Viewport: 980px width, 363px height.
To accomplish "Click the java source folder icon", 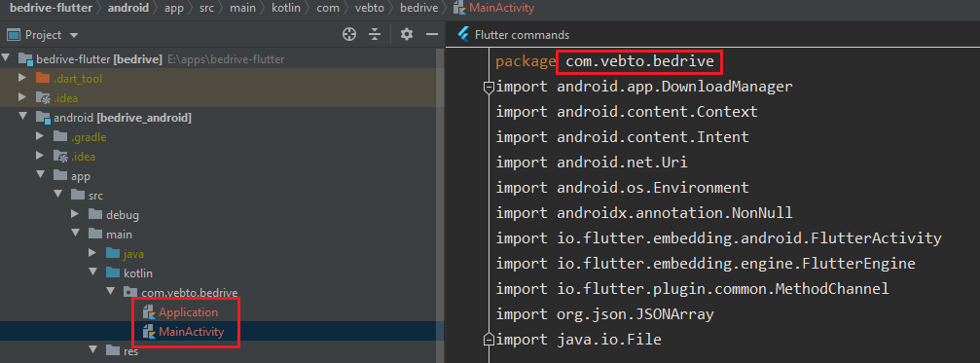I will (113, 254).
